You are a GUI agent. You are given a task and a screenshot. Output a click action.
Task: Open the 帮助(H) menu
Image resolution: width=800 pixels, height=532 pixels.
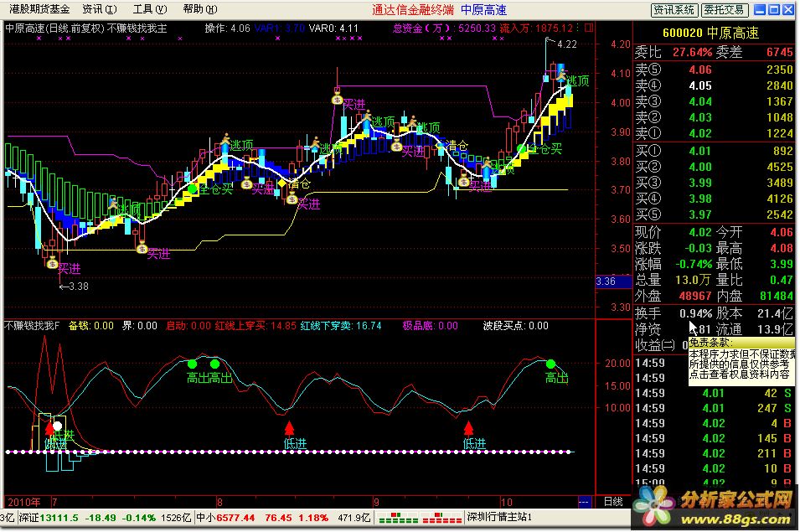pyautogui.click(x=200, y=9)
